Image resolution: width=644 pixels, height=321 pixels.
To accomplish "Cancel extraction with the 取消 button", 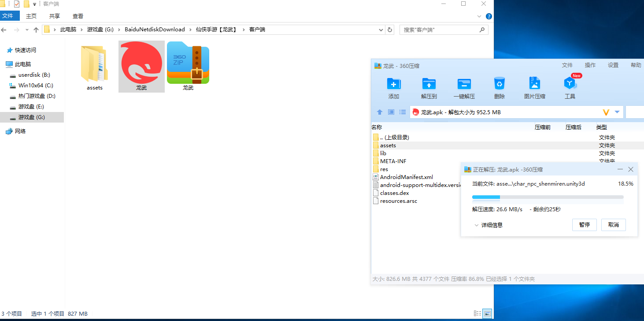I will click(613, 225).
